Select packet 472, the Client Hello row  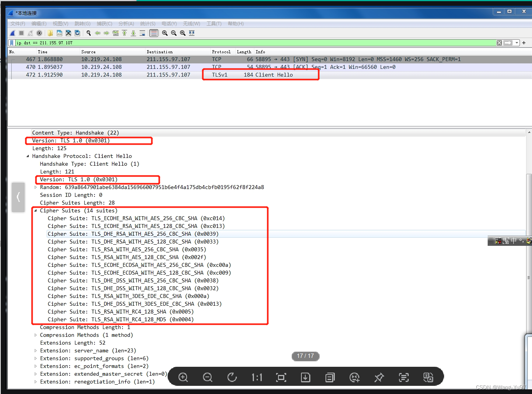(x=269, y=75)
